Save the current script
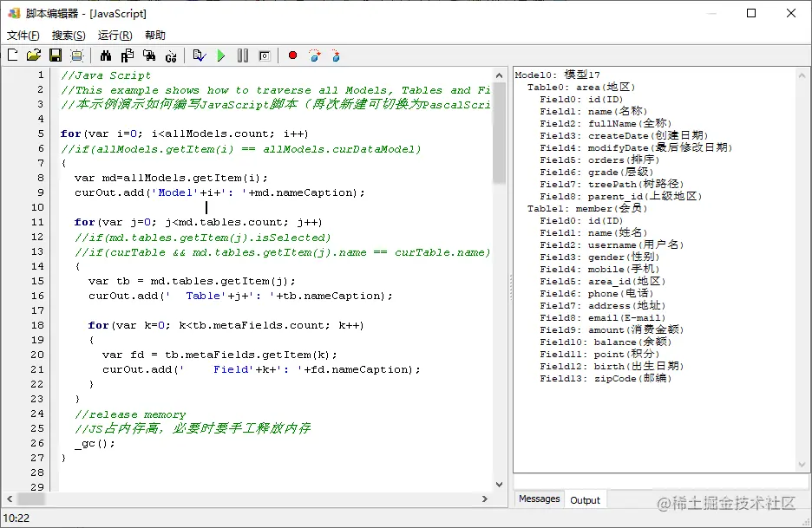The width and height of the screenshot is (812, 528). tap(56, 55)
